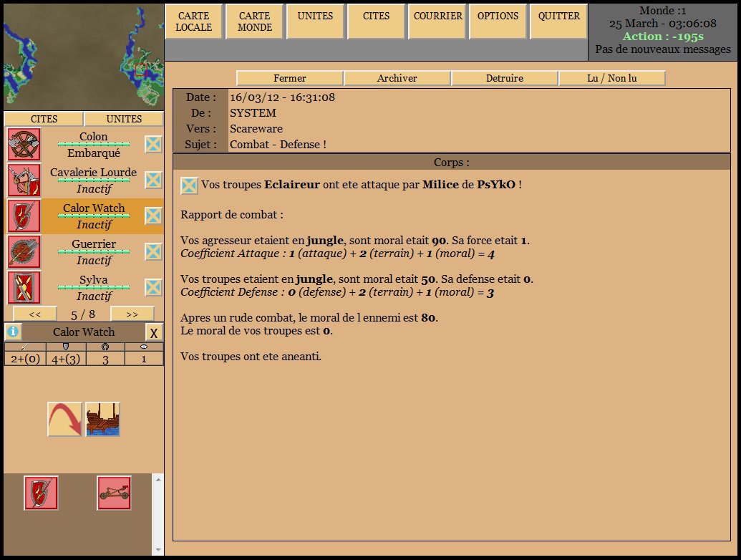Viewport: 741px width, 560px height.
Task: Go to previous units page
Action: point(35,314)
